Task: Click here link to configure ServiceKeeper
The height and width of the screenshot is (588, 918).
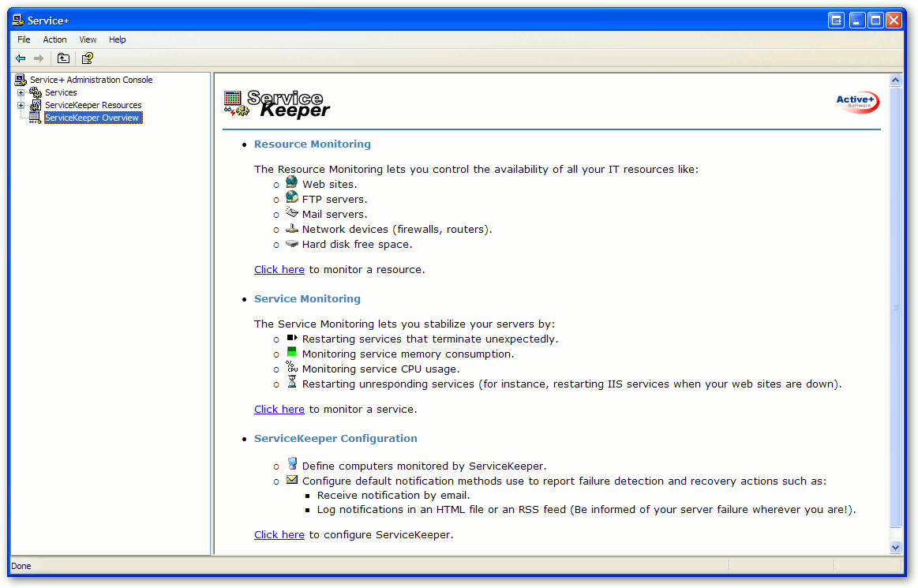Action: [279, 534]
